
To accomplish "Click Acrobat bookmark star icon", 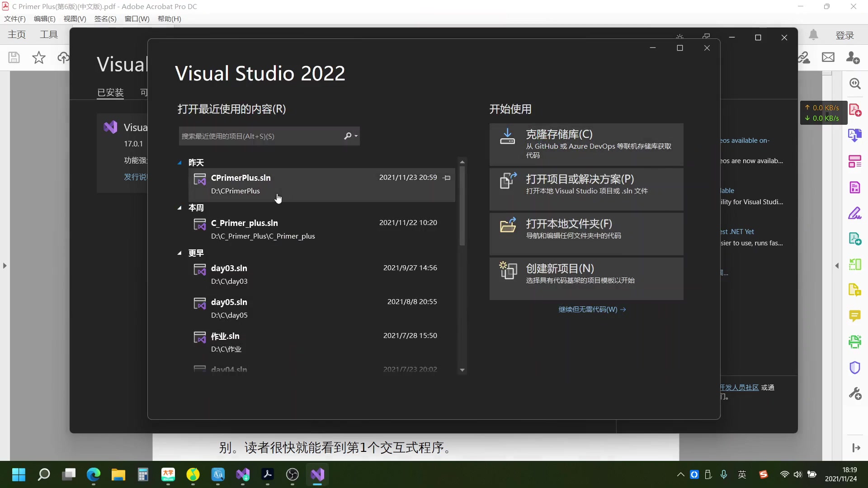I will coord(39,57).
